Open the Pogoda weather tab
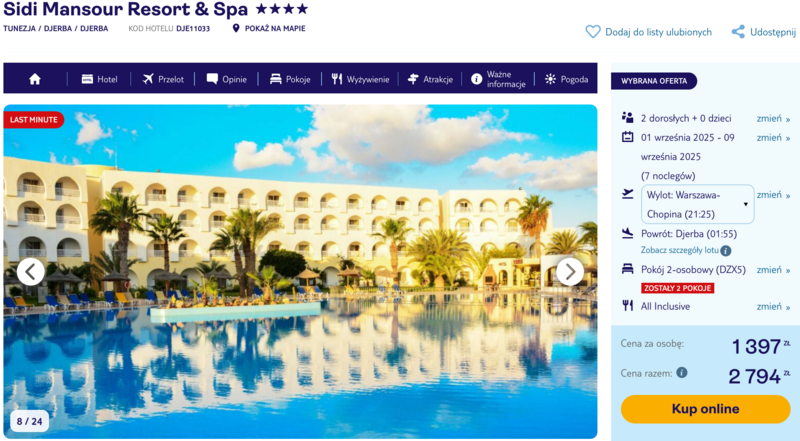 pos(566,79)
